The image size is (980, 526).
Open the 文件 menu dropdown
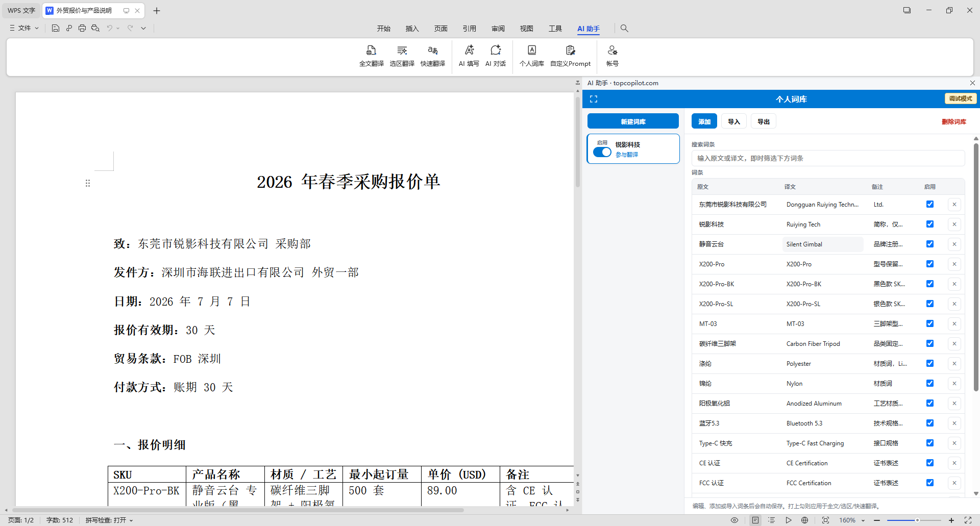(x=24, y=28)
